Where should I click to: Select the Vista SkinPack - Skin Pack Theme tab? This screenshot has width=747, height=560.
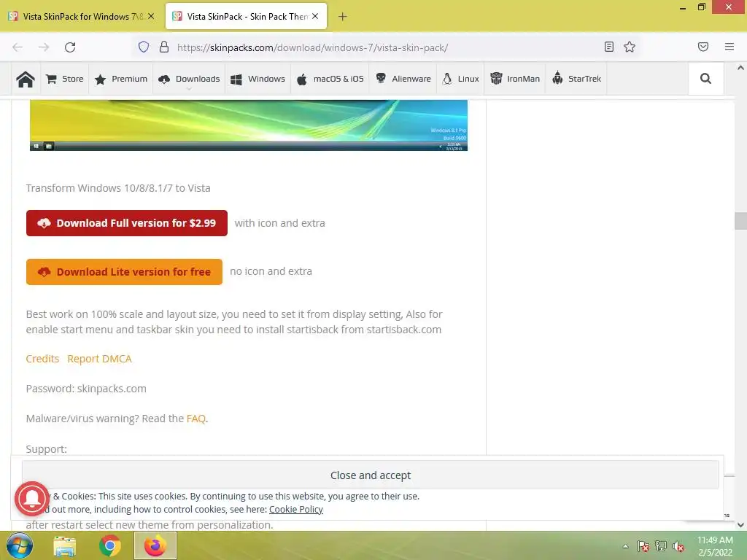tap(246, 16)
